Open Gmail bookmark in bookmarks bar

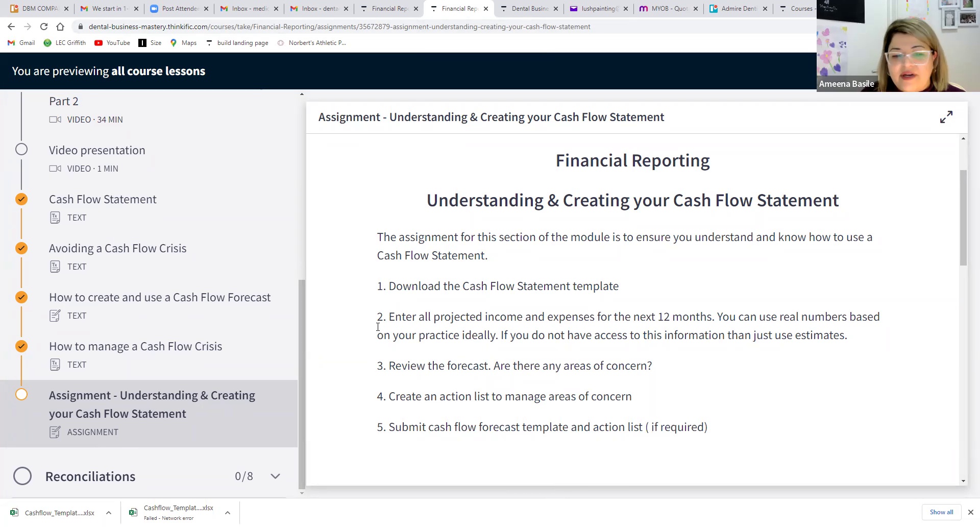click(x=21, y=43)
